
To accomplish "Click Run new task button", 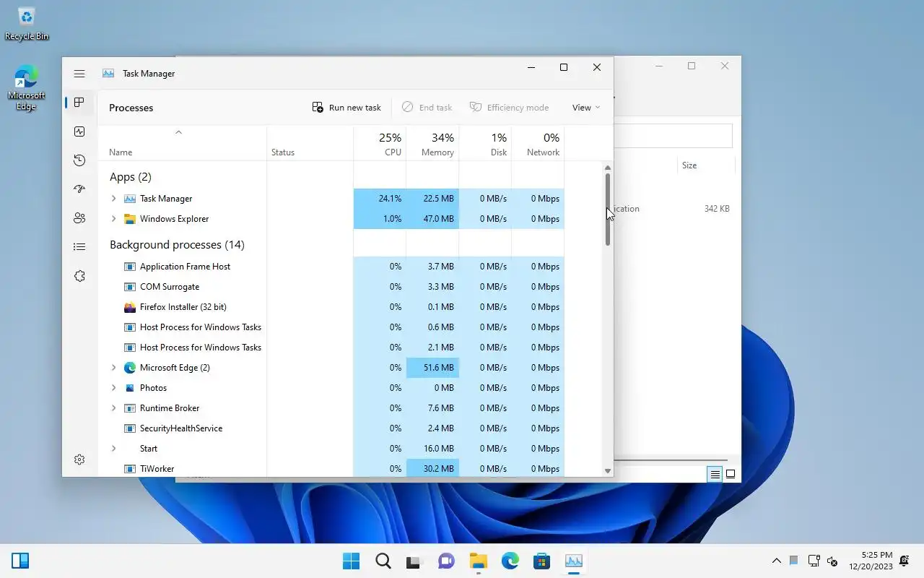I will (x=346, y=108).
